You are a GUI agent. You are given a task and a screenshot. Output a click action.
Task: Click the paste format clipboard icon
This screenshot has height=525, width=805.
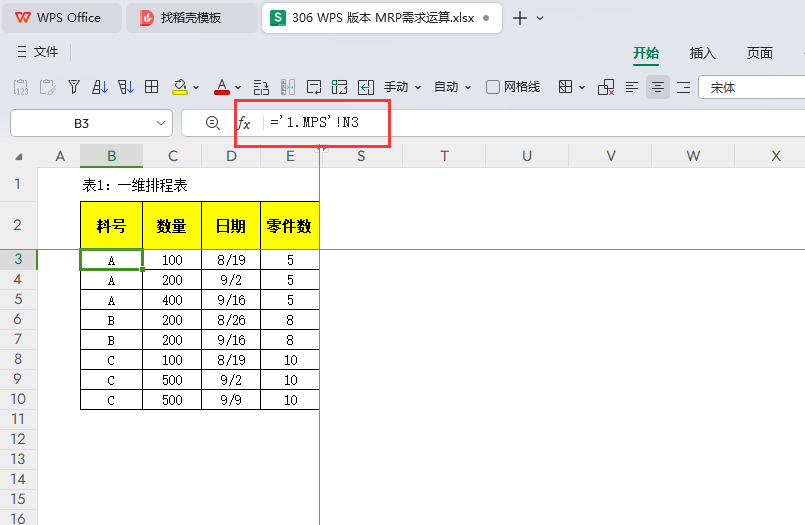click(47, 87)
